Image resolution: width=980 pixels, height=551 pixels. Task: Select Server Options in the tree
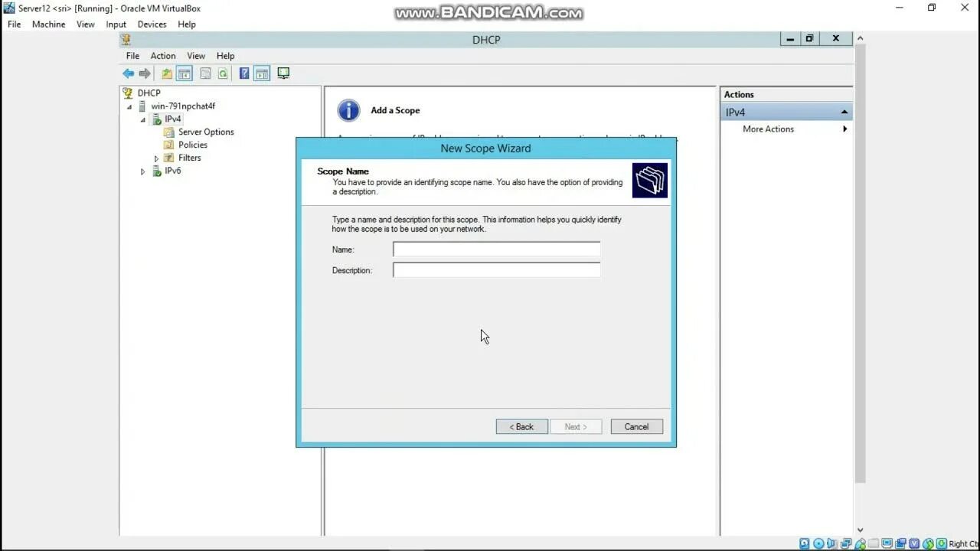point(206,132)
